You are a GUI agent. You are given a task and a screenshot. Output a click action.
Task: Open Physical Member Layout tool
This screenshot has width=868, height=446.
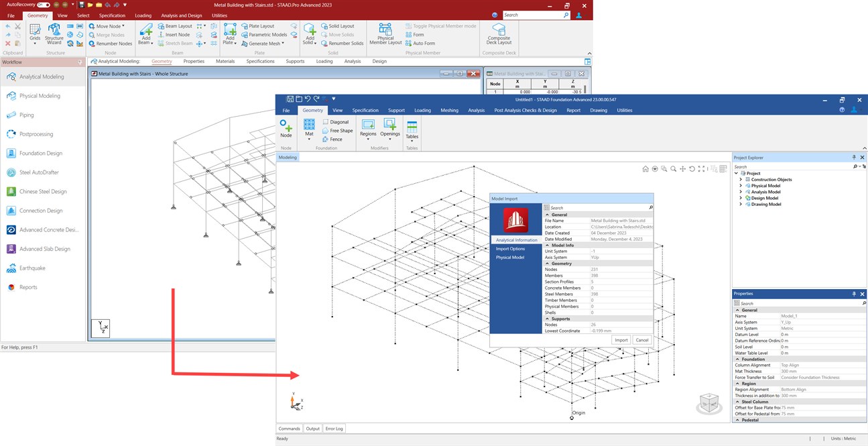coord(385,34)
